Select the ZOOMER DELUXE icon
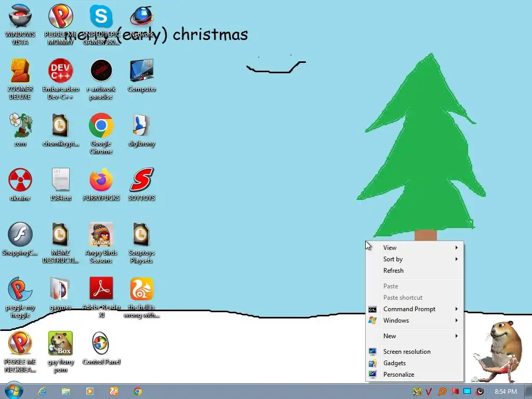 click(x=20, y=79)
